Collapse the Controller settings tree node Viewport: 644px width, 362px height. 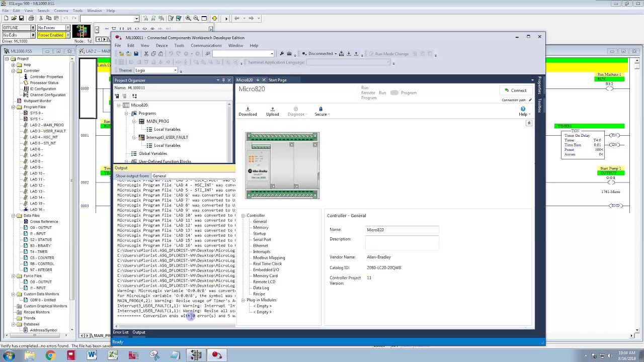click(x=243, y=216)
